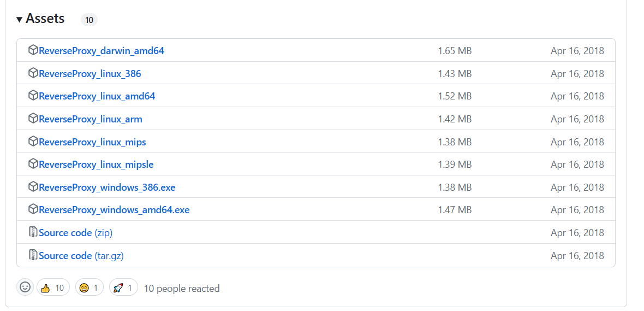644x311 pixels.
Task: Download ReverseProxy_linux_mipsle asset
Action: [x=97, y=165]
